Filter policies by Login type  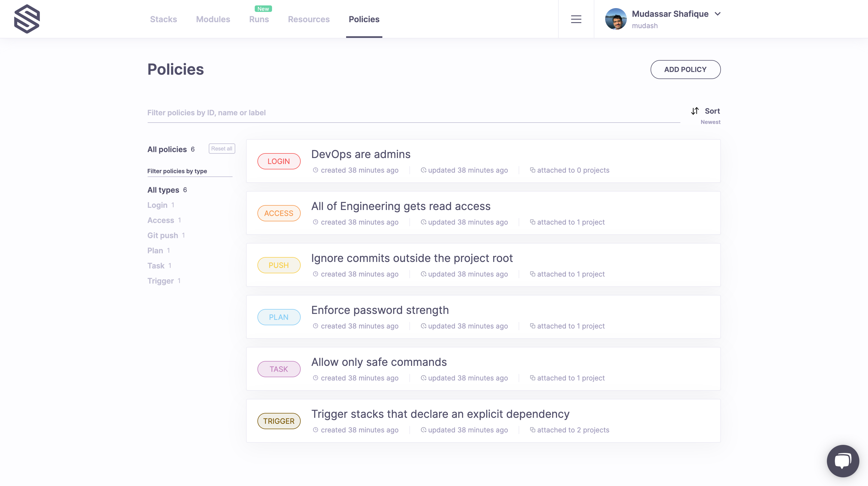pos(157,205)
